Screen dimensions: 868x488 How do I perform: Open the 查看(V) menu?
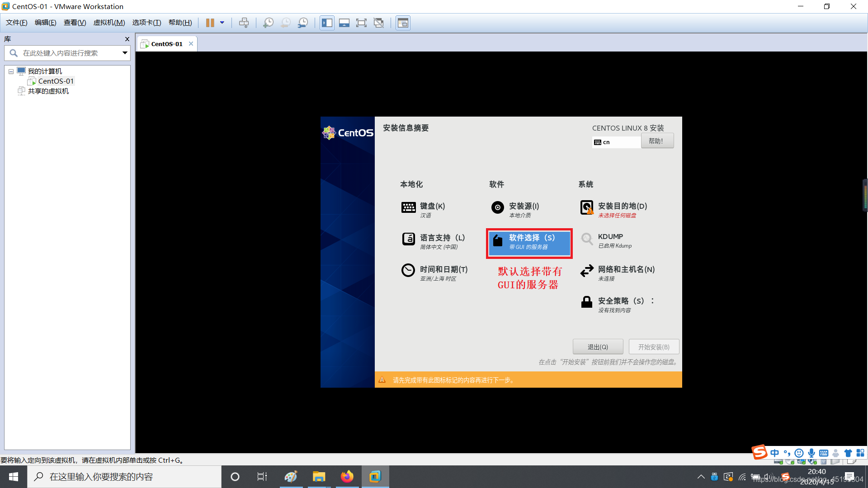[75, 23]
